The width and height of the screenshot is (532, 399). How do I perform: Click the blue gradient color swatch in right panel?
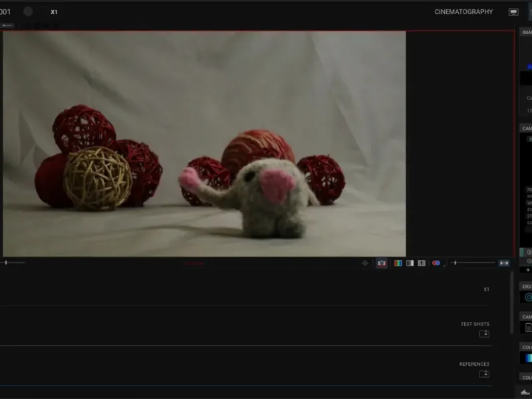point(528,358)
